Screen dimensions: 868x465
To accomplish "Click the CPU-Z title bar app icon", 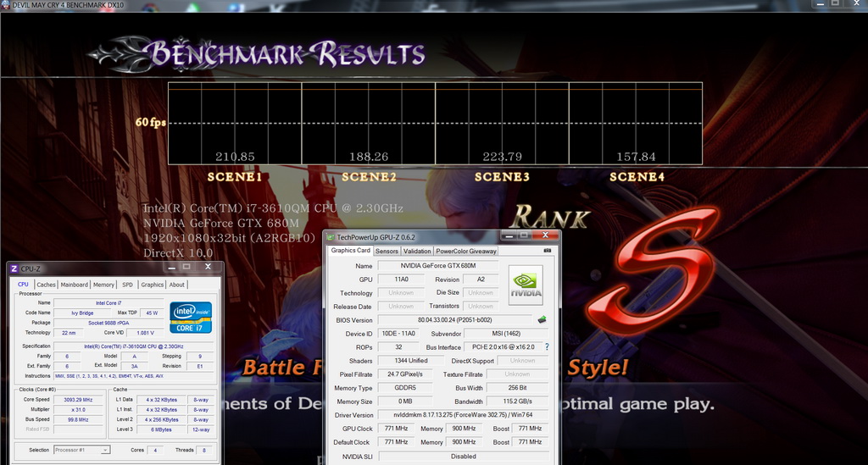I will coord(14,268).
